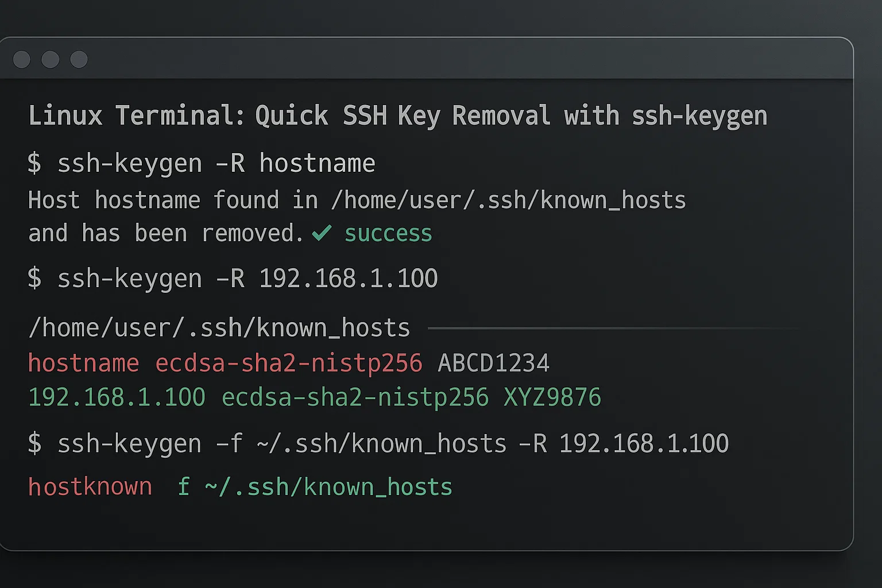Screen dimensions: 882x588
Task: Click the 'and has been removed.' text
Action: tap(165, 234)
